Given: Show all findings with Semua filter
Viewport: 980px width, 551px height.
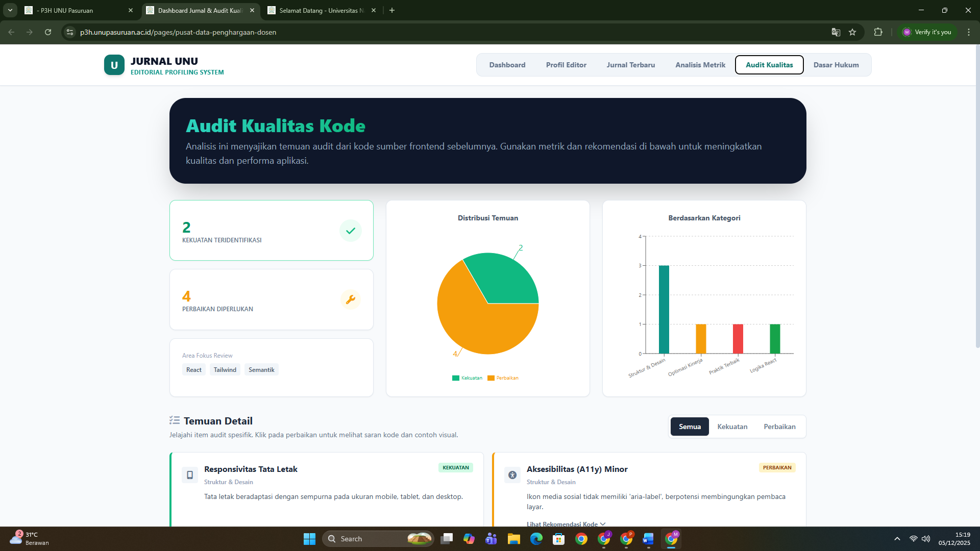Looking at the screenshot, I should click(690, 427).
